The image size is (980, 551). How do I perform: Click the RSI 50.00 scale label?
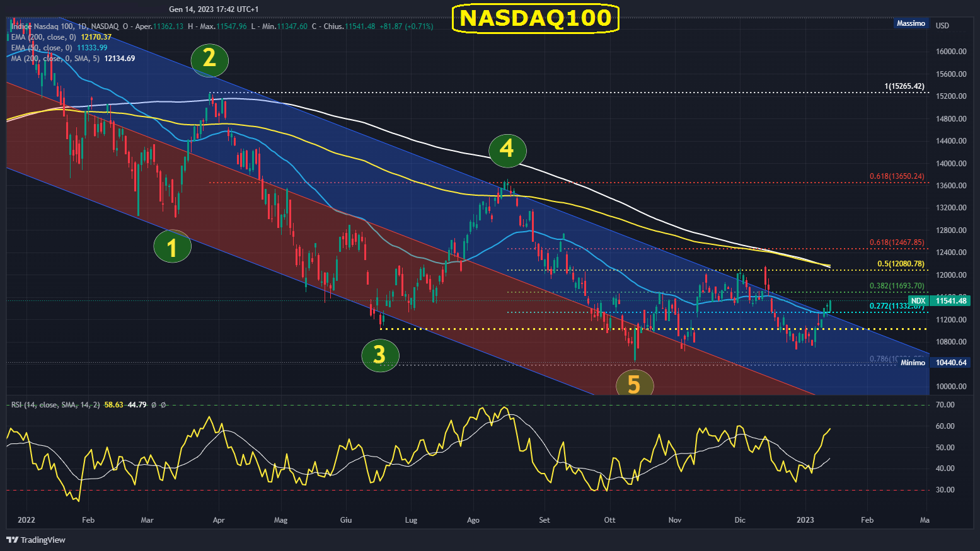pyautogui.click(x=945, y=448)
